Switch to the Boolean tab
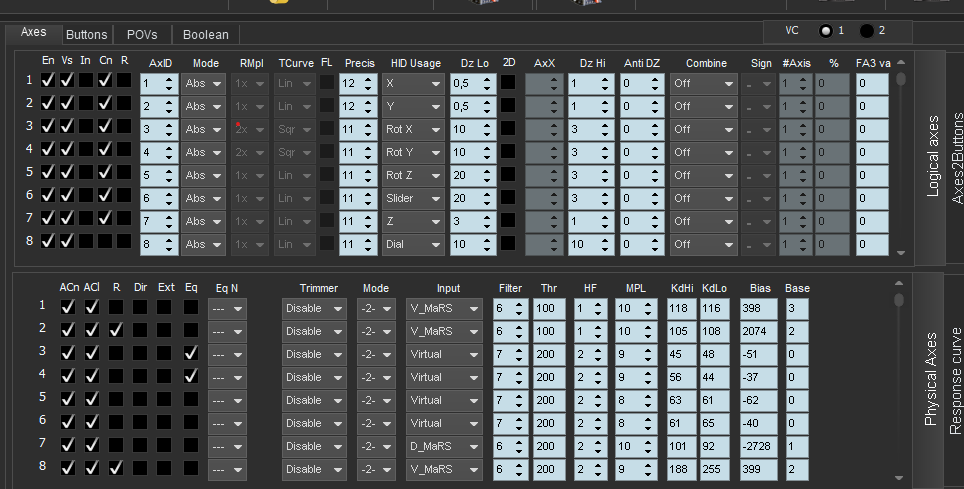This screenshot has width=964, height=489. click(205, 35)
